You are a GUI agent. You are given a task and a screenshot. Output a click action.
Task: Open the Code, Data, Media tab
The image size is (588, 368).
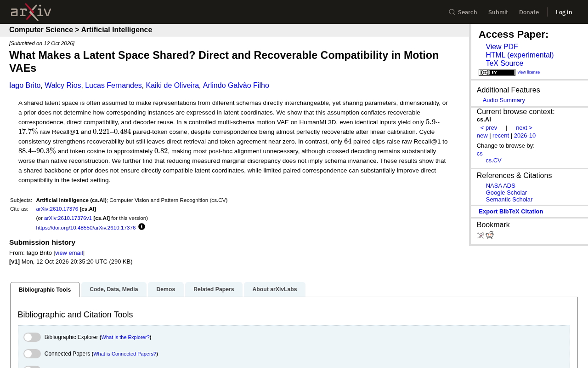(x=114, y=289)
